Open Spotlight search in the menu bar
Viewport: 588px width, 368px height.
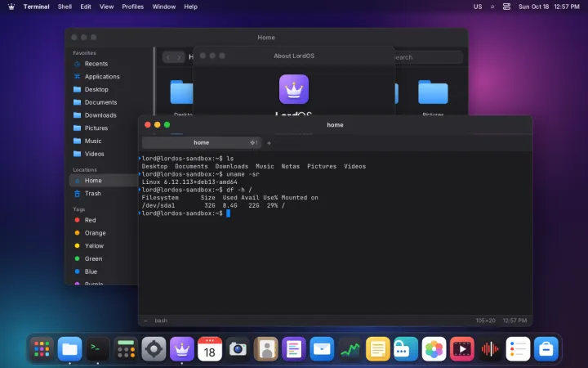[x=492, y=7]
